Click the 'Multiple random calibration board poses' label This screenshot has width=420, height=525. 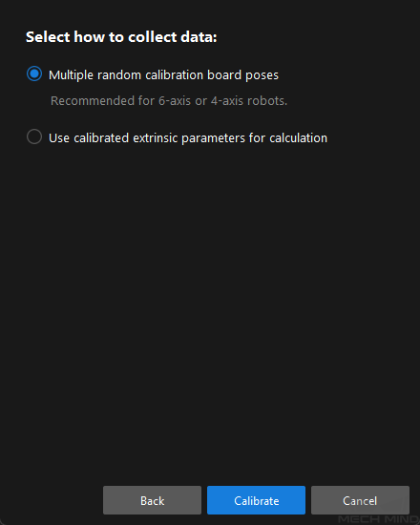(163, 75)
